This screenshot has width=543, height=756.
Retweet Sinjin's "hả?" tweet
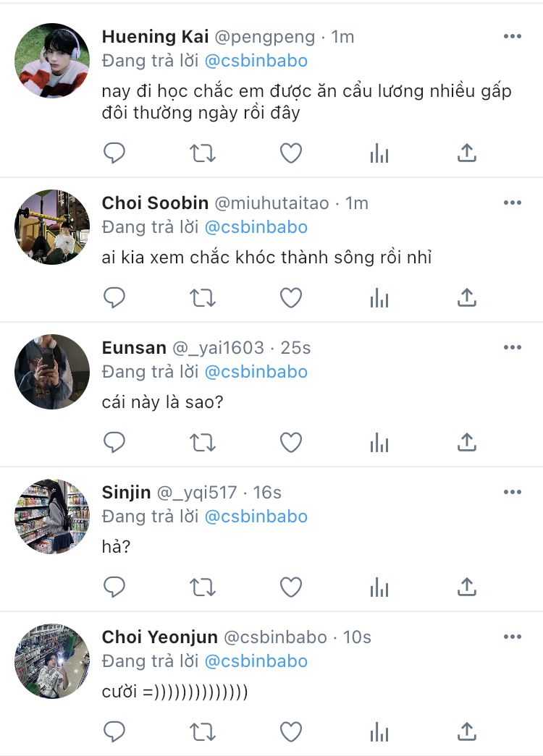click(203, 587)
